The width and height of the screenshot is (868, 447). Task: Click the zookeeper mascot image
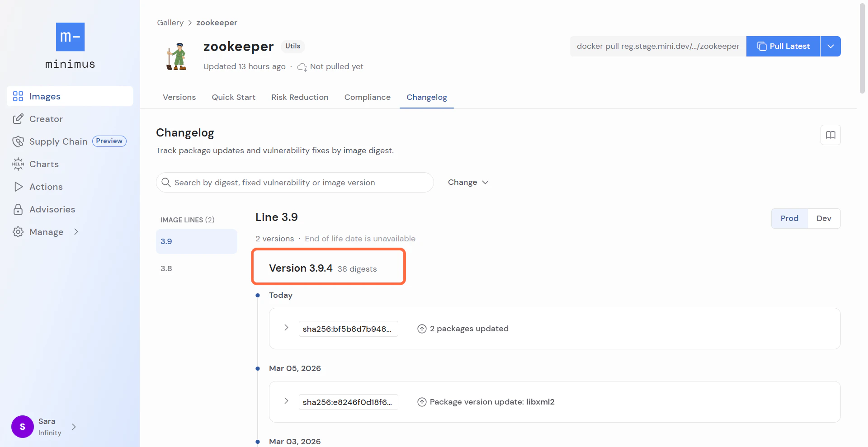[x=176, y=56]
